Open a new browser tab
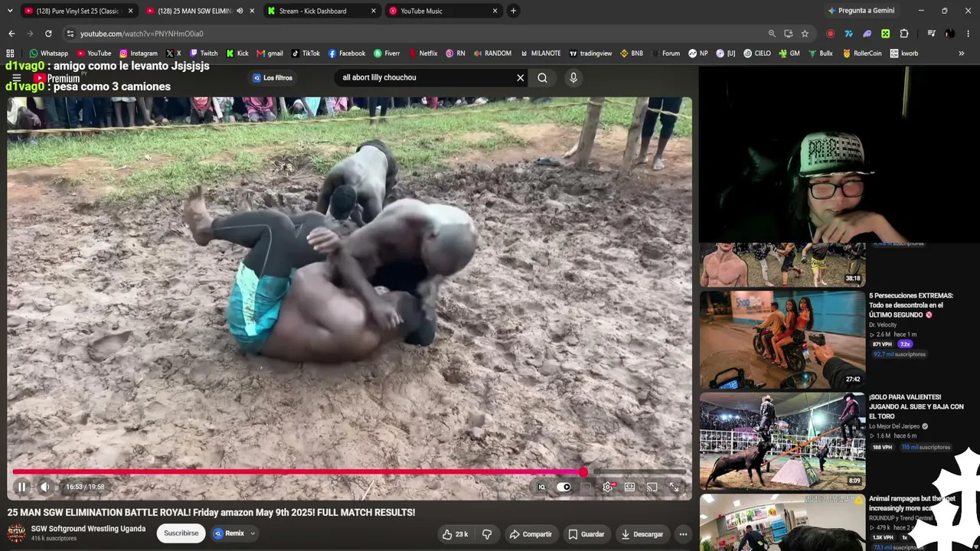The height and width of the screenshot is (551, 980). coord(513,11)
